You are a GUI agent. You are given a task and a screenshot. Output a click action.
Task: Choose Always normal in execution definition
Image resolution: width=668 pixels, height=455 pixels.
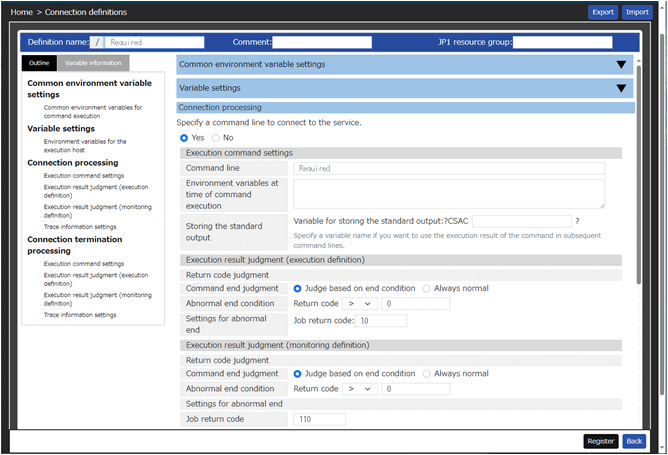(x=427, y=288)
